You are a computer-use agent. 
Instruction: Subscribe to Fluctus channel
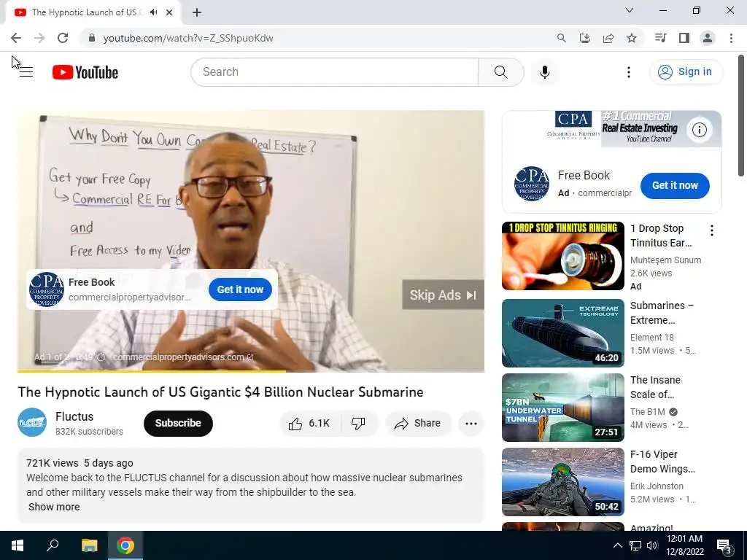pos(178,423)
